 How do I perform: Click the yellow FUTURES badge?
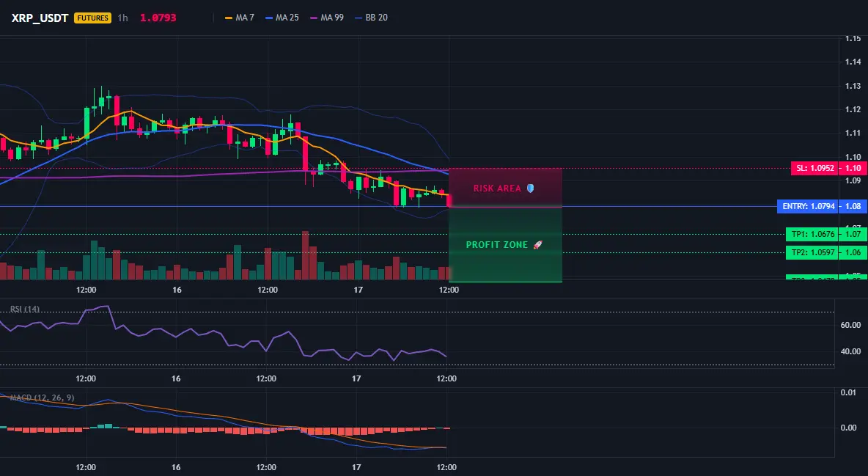[x=92, y=18]
